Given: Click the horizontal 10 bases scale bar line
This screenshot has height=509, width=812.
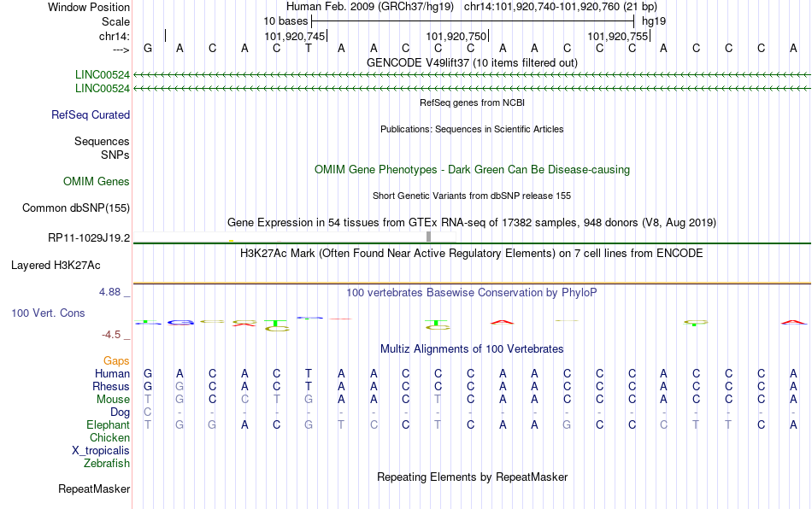Looking at the screenshot, I should pyautogui.click(x=473, y=21).
